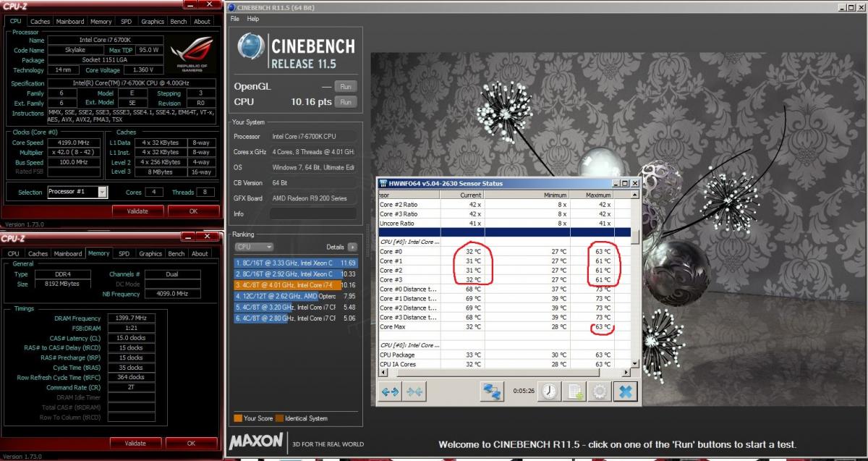The image size is (868, 461).
Task: Select ranking row 8C/16T @ 3.33 GHz Xeon
Action: pyautogui.click(x=296, y=263)
